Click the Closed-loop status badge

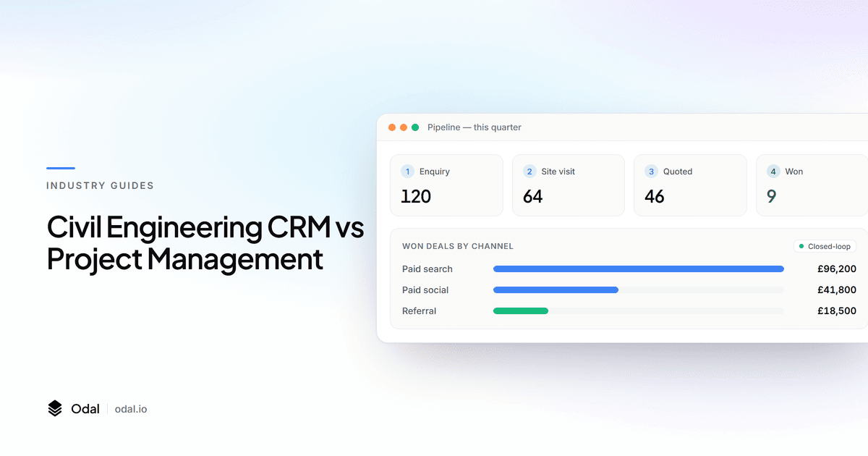pos(825,246)
